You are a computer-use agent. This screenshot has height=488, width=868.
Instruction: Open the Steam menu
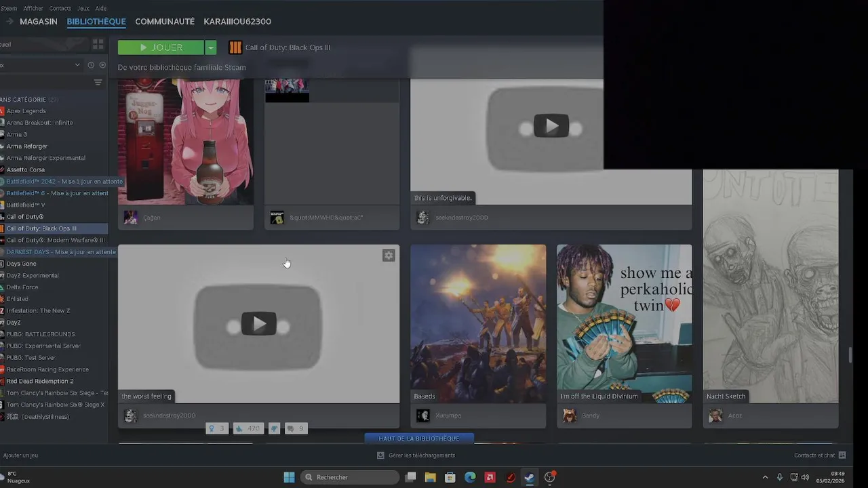click(8, 8)
